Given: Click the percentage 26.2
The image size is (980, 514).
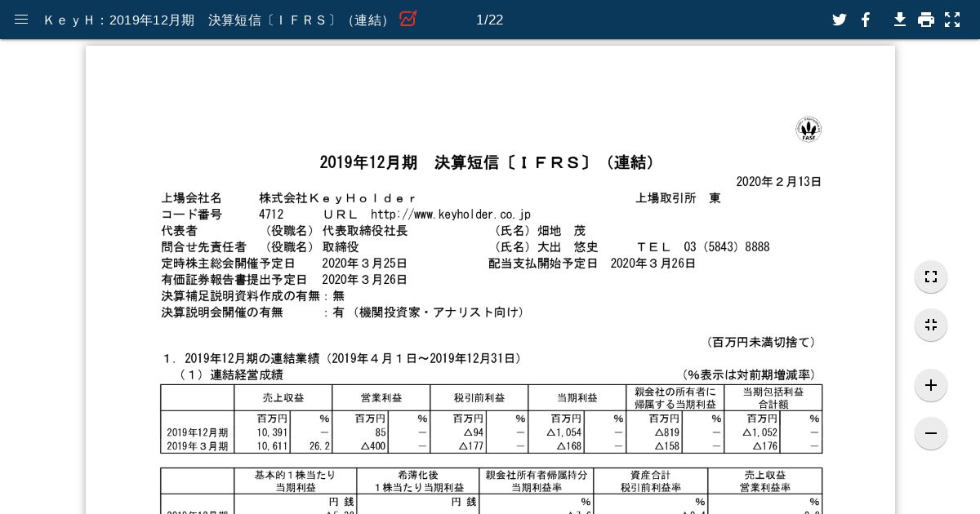Looking at the screenshot, I should click(x=319, y=446).
